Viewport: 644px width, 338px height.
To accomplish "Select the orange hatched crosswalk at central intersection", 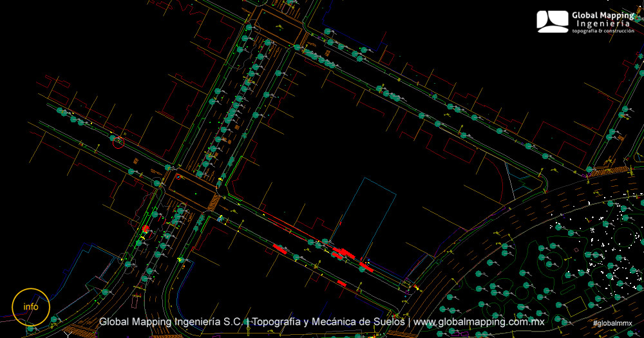I will pos(213,203).
